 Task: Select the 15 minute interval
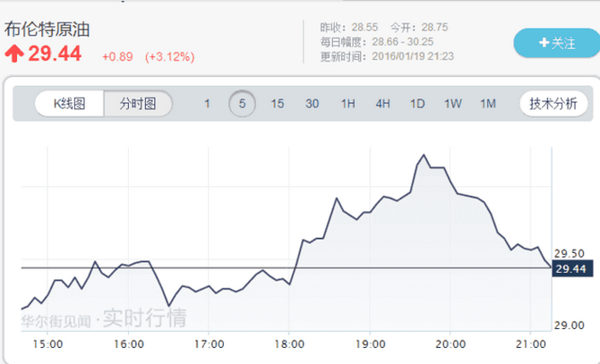(277, 104)
